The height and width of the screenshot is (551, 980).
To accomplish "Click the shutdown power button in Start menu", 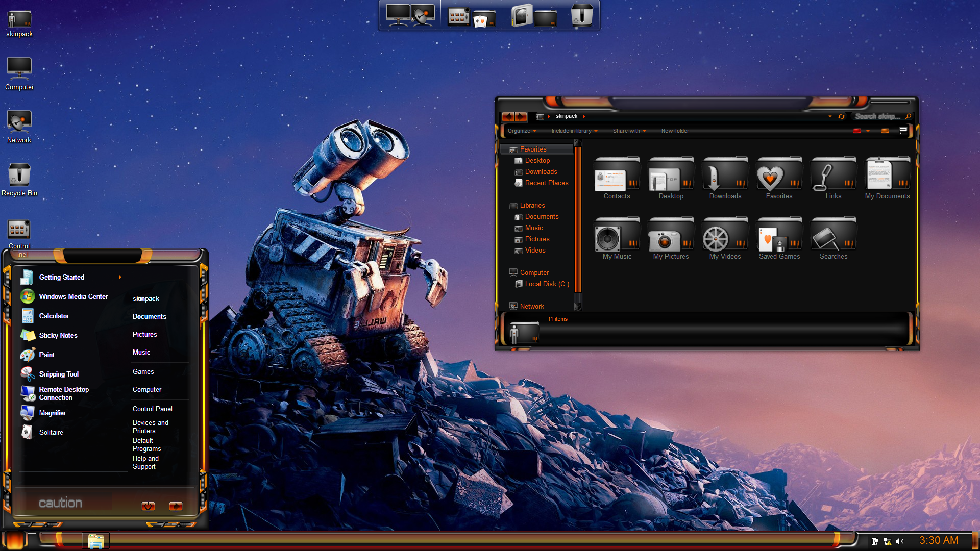I will [x=148, y=506].
